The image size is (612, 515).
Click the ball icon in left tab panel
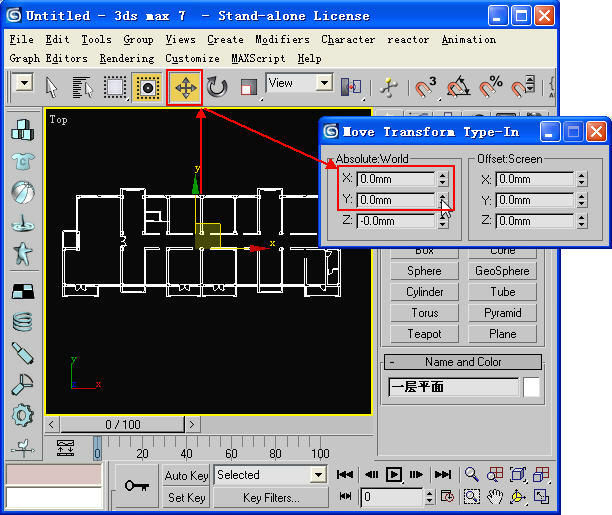click(x=23, y=192)
